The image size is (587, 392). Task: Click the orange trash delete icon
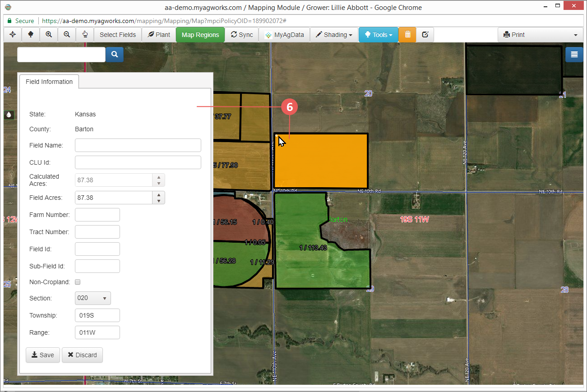tap(407, 35)
